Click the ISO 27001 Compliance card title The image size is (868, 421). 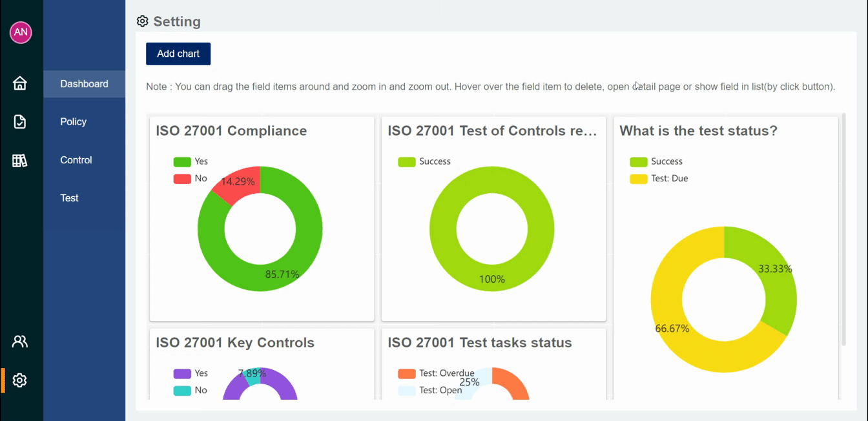pyautogui.click(x=231, y=130)
